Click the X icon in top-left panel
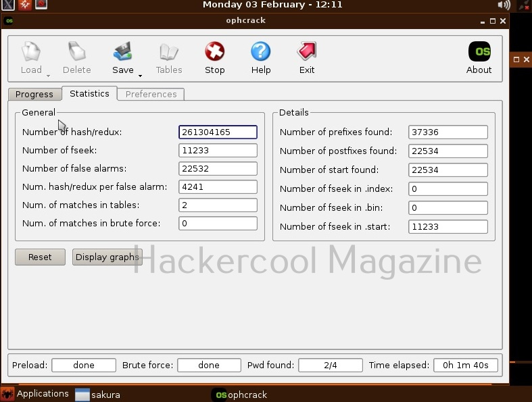 coord(7,5)
